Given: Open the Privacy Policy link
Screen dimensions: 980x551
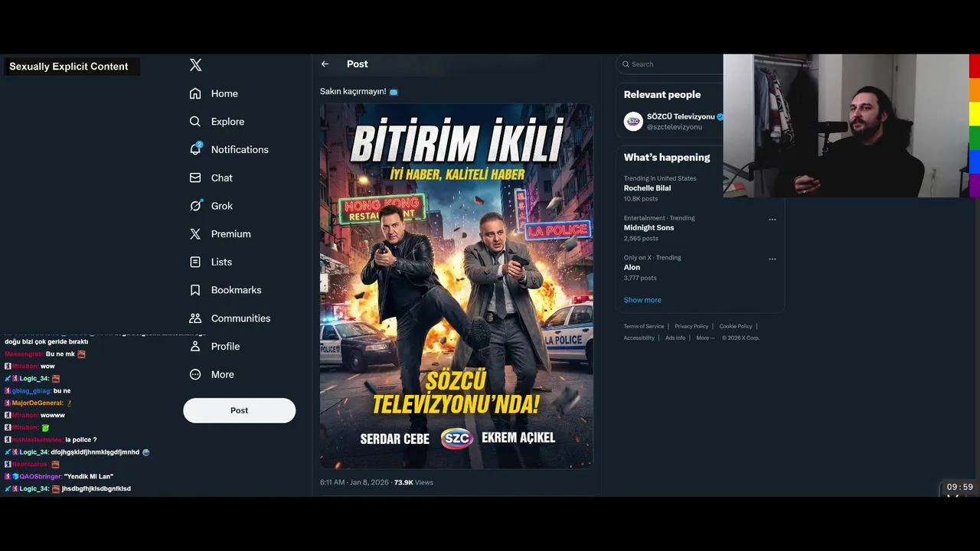Looking at the screenshot, I should pyautogui.click(x=691, y=327).
